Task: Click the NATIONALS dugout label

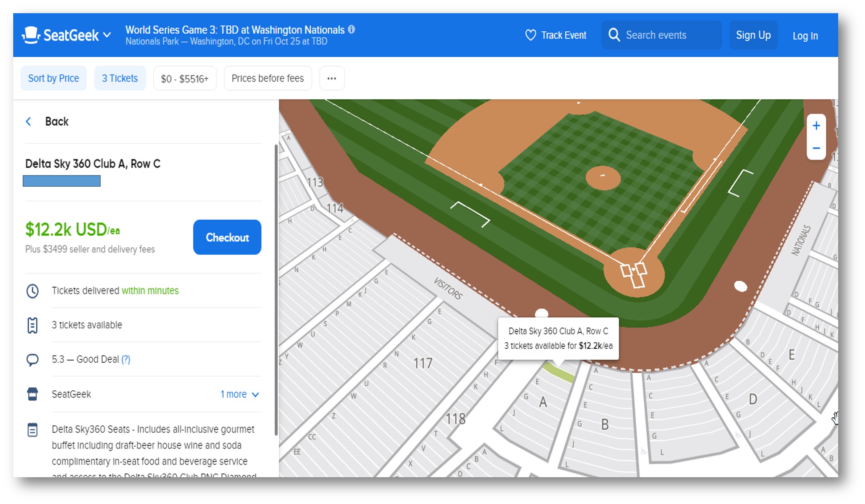Action: click(x=801, y=240)
